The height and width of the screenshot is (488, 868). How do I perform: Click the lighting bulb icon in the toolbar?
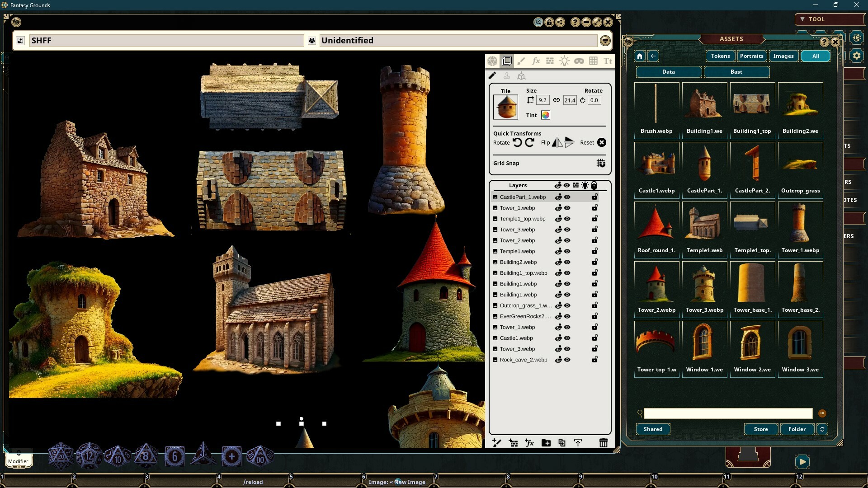[x=564, y=61]
